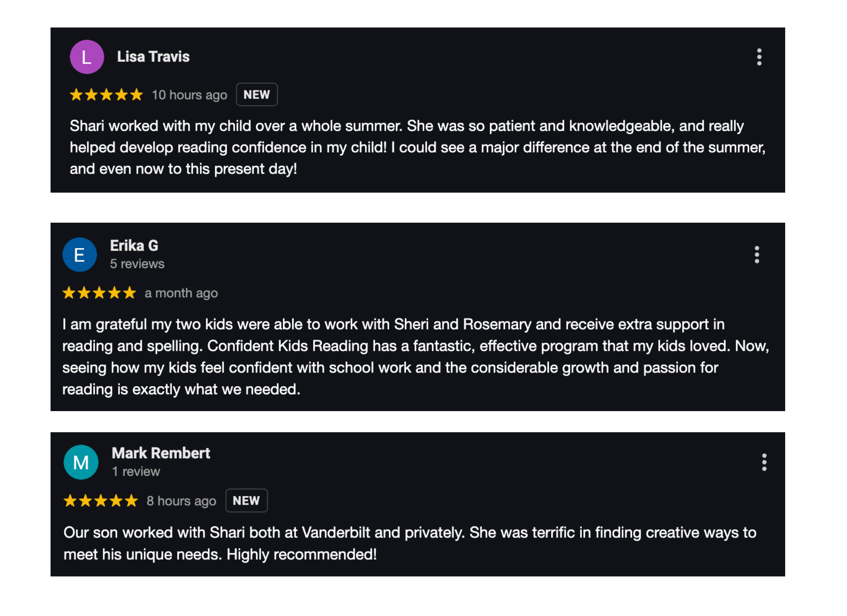Click Erika G's blue E avatar
The height and width of the screenshot is (616, 847).
pyautogui.click(x=80, y=255)
